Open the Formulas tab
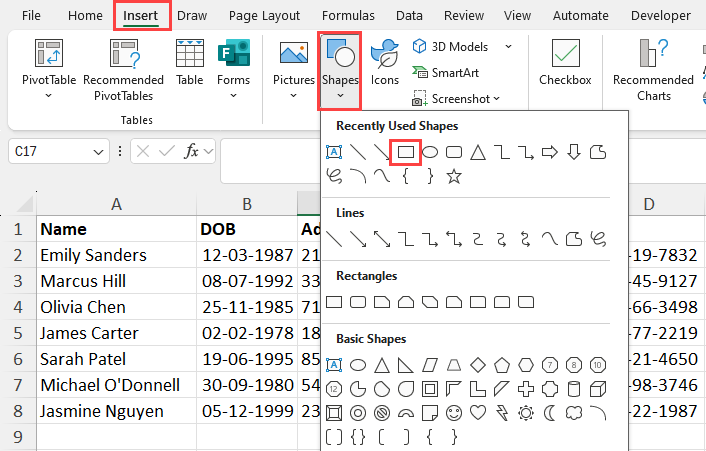The image size is (706, 451). click(350, 16)
